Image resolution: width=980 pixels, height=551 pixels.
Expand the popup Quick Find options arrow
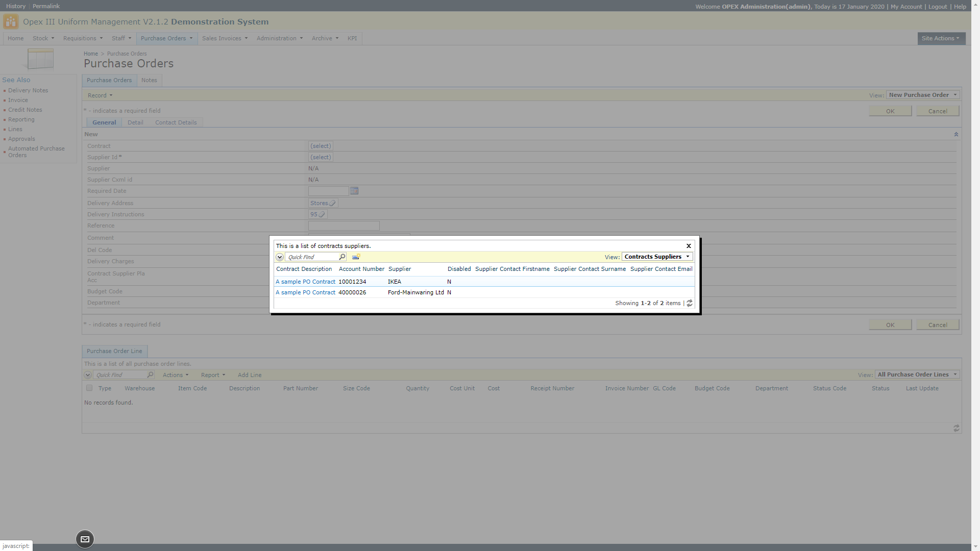[280, 257]
